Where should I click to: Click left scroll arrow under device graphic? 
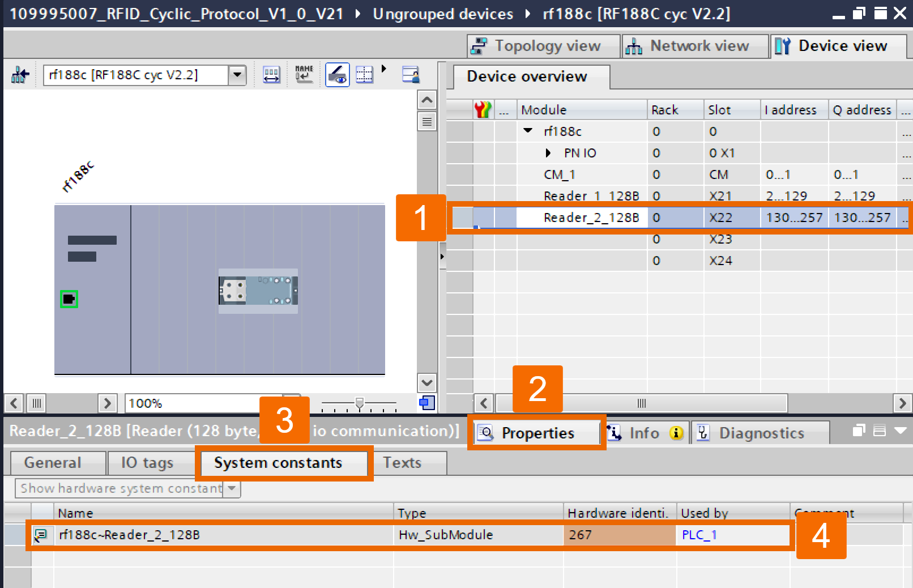[x=14, y=403]
